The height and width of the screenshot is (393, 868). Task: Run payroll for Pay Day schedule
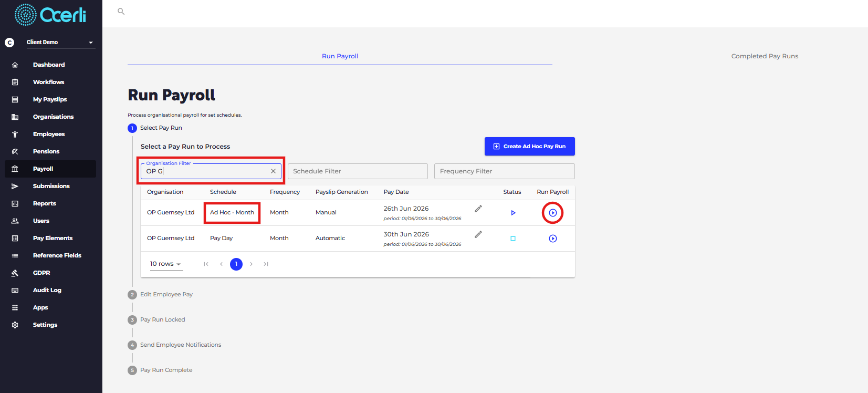pos(553,239)
